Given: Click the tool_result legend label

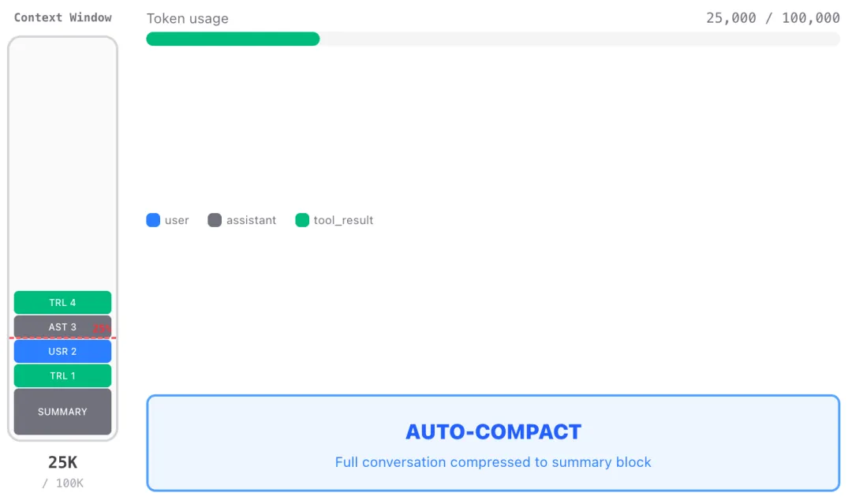Looking at the screenshot, I should click(343, 220).
